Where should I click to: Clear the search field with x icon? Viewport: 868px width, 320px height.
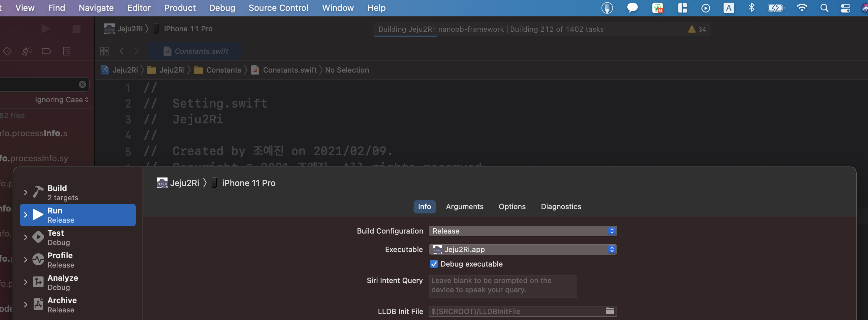tap(82, 84)
